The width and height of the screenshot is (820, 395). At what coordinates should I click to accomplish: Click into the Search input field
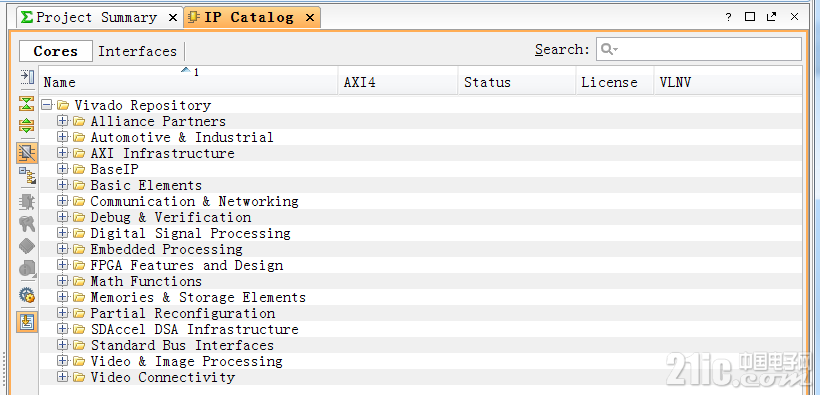pos(699,49)
